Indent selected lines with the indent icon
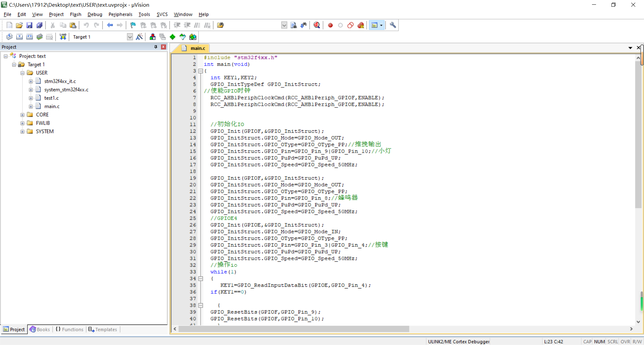This screenshot has width=644, height=345. tap(177, 25)
